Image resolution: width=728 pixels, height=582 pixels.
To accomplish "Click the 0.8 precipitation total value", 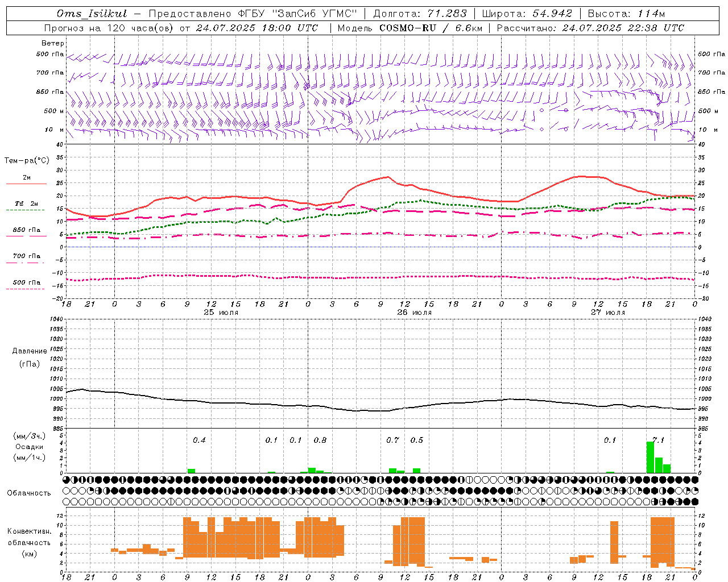I will click(x=320, y=440).
